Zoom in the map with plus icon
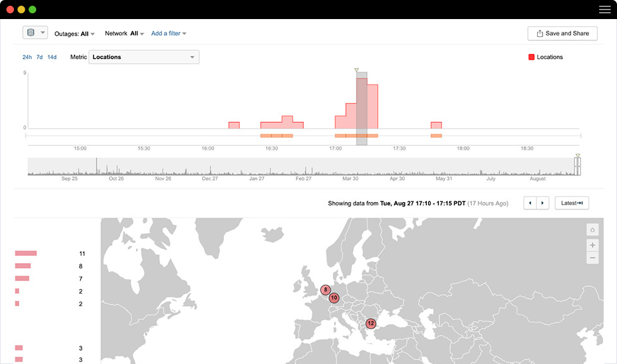Image resolution: width=617 pixels, height=364 pixels. pos(592,245)
